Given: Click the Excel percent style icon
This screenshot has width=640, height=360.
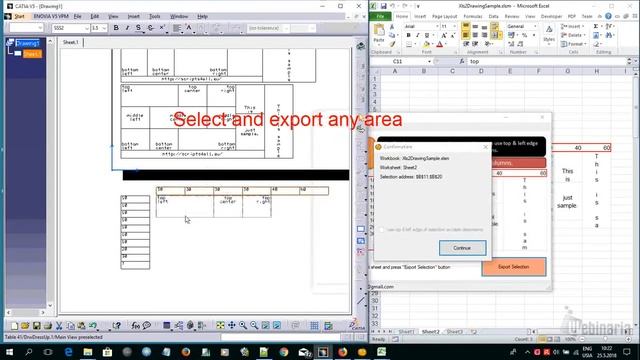Looking at the screenshot, I should 524,36.
